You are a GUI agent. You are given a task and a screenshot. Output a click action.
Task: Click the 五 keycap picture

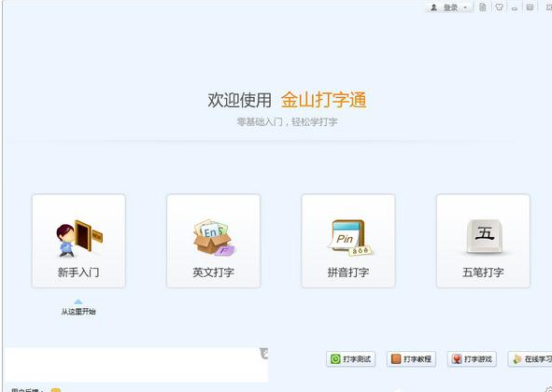485,236
